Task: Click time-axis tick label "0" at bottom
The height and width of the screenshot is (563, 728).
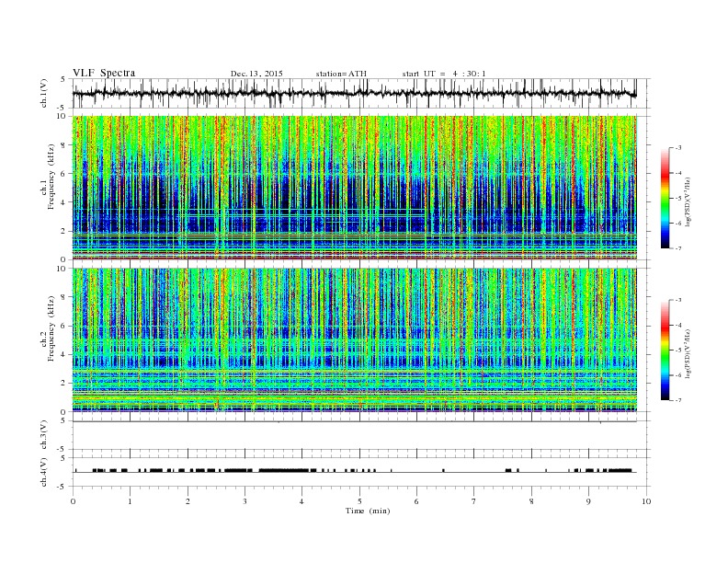Action: [x=73, y=501]
